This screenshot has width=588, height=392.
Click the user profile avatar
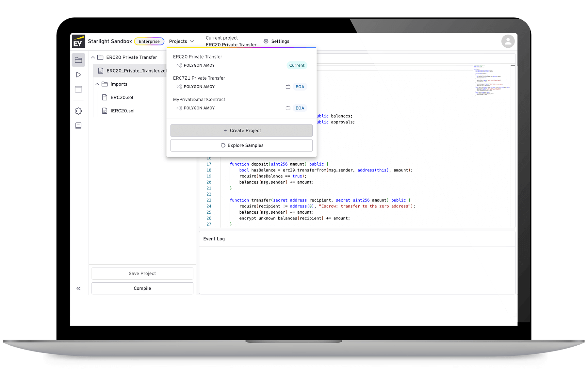tap(508, 41)
